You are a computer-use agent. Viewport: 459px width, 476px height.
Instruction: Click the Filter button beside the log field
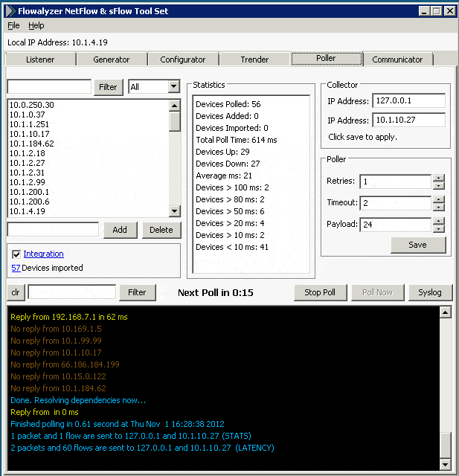(x=137, y=292)
